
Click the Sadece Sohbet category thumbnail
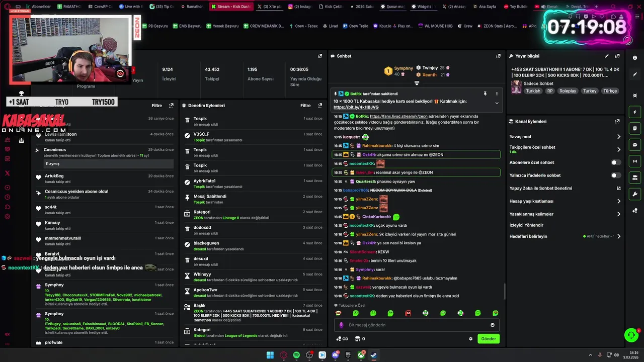516,87
